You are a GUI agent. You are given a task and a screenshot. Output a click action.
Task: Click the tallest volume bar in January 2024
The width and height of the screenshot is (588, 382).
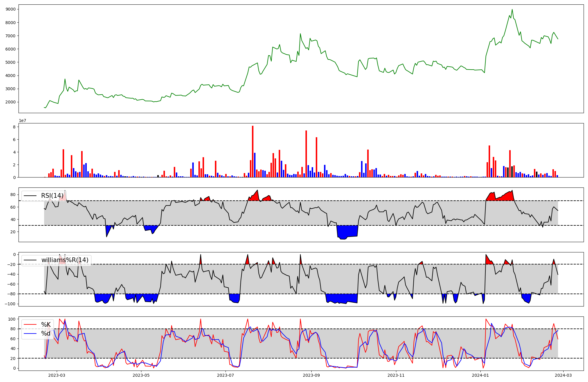pos(489,161)
